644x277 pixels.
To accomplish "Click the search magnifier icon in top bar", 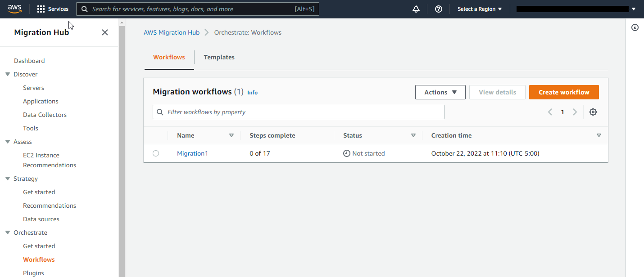I will coord(85,9).
